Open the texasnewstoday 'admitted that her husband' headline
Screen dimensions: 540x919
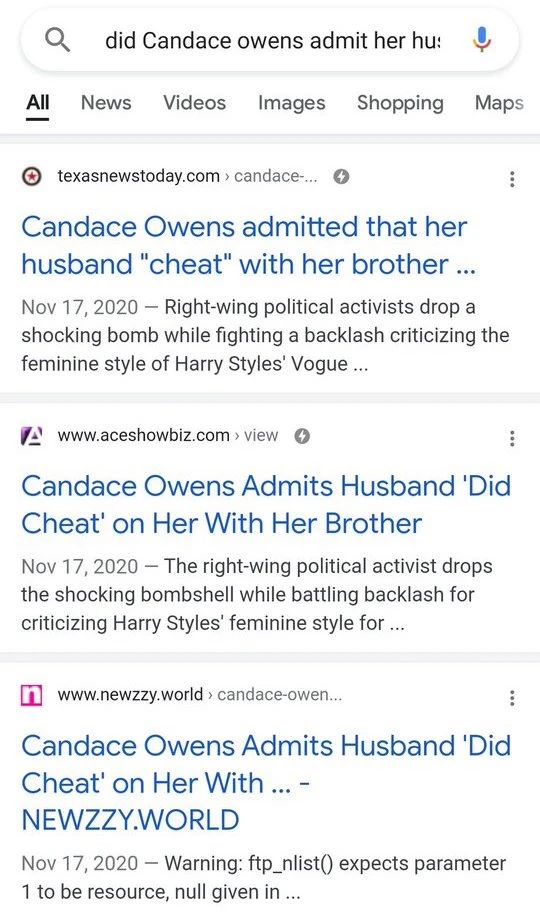point(249,246)
